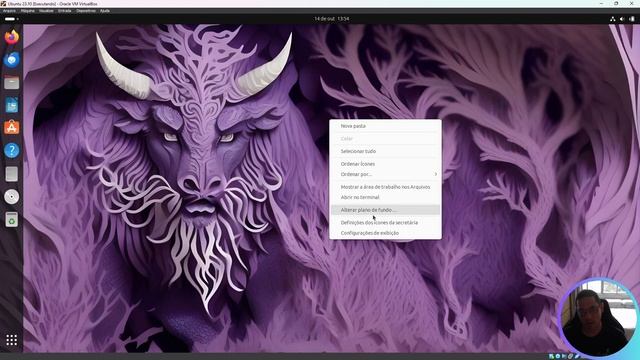The height and width of the screenshot is (360, 640).
Task: Open the clock showing 14 de out 13:34
Action: (x=331, y=19)
